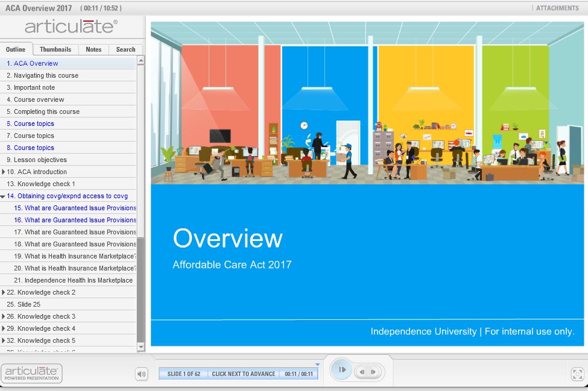Click the SLIDE 1 OF 62 indicator
The image size is (588, 391).
184,374
